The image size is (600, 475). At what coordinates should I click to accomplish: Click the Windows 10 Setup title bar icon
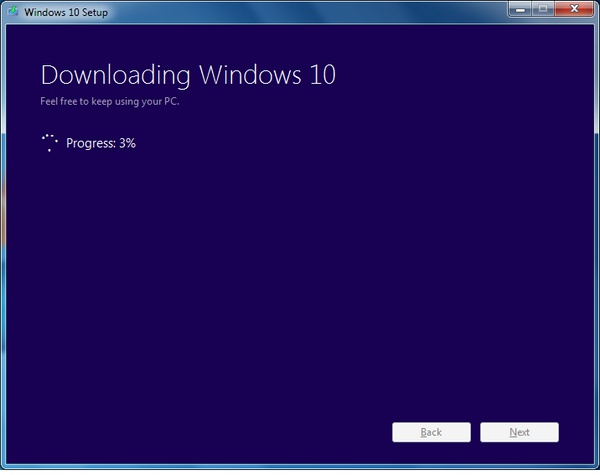point(13,11)
